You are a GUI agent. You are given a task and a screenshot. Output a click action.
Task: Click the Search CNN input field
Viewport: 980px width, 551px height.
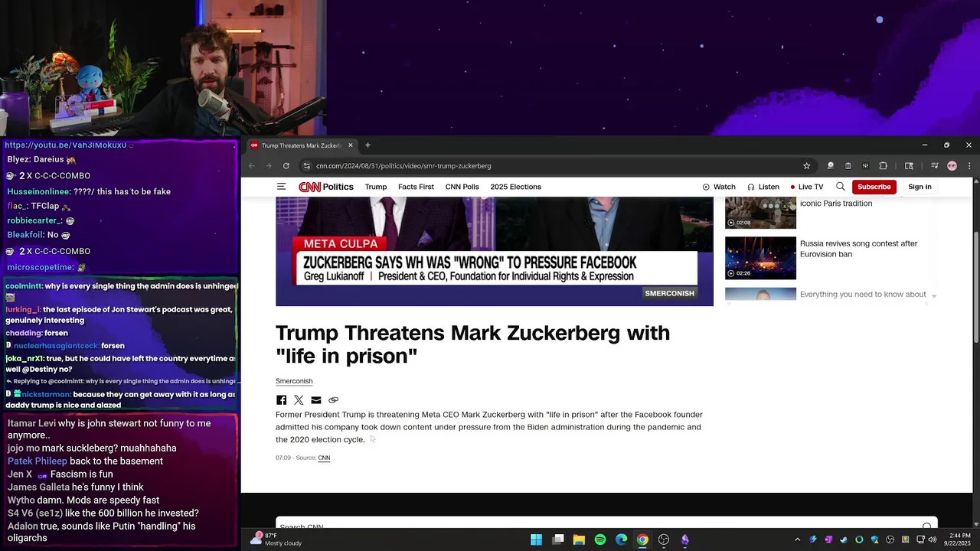(x=606, y=524)
